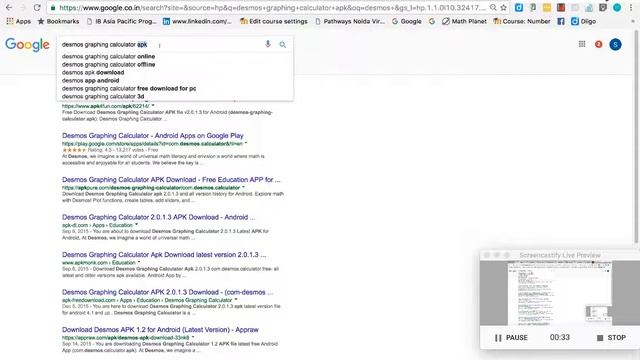Screen dimensions: 640x360
Task: Bookmark this page with star icon
Action: pos(503,7)
